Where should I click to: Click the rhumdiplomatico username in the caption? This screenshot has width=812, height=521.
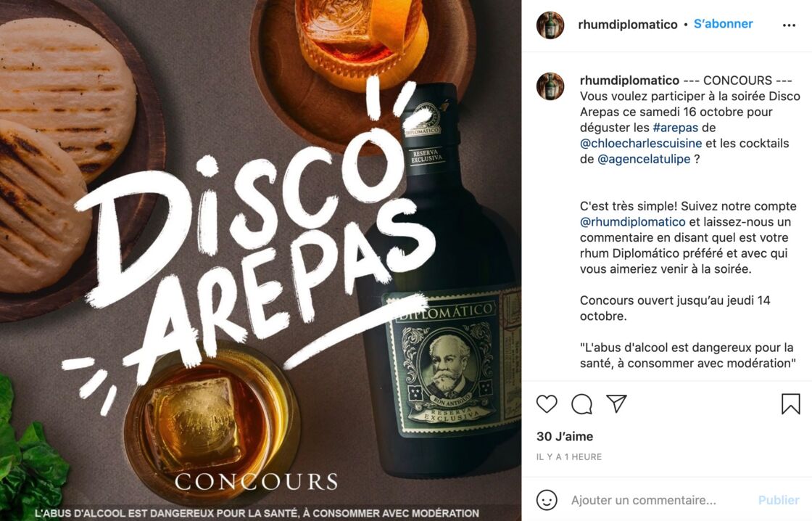(629, 81)
